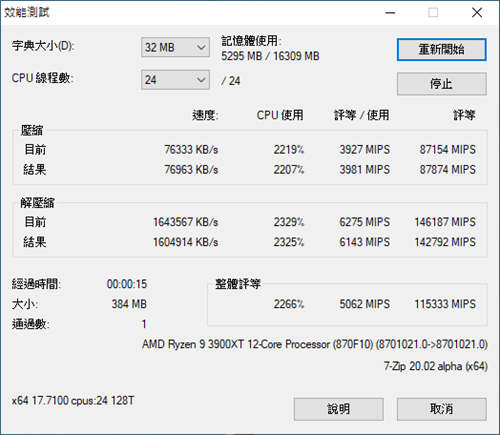This screenshot has width=500, height=435.
Task: Select compression result CPU usage 2207%
Action: coord(289,169)
